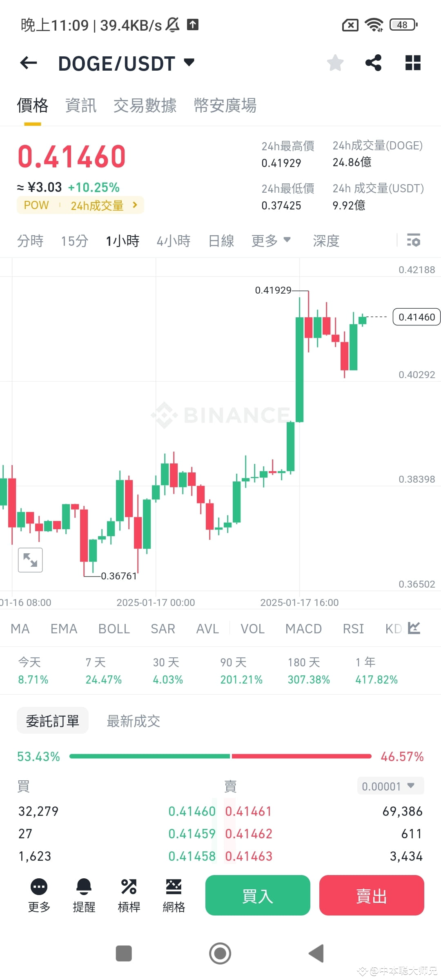Switch to the 最新成交 tab
Screen dimensions: 441x980
(x=133, y=721)
